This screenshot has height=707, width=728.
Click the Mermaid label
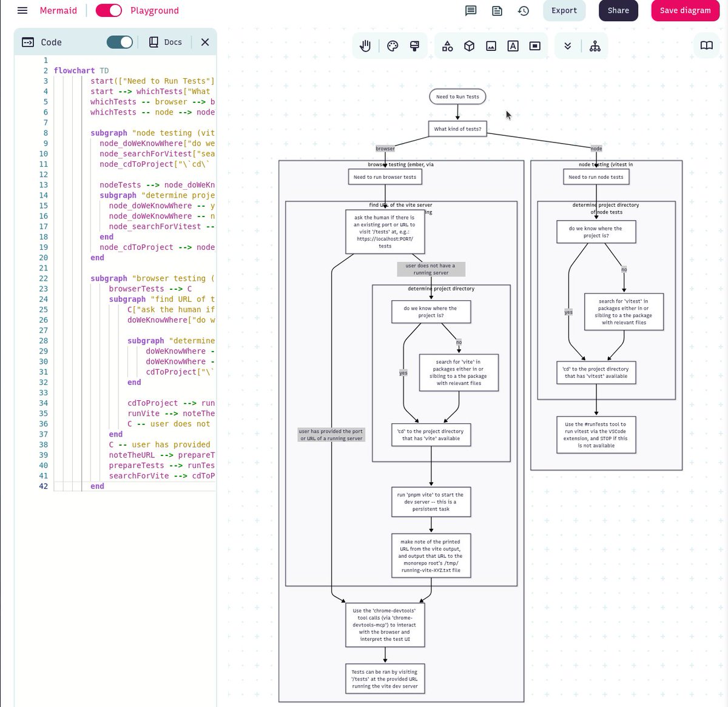tap(58, 10)
